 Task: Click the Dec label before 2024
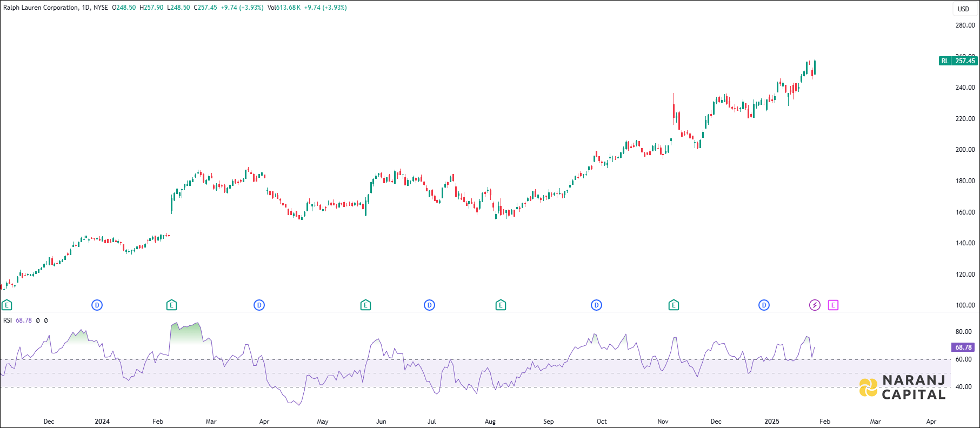click(49, 422)
